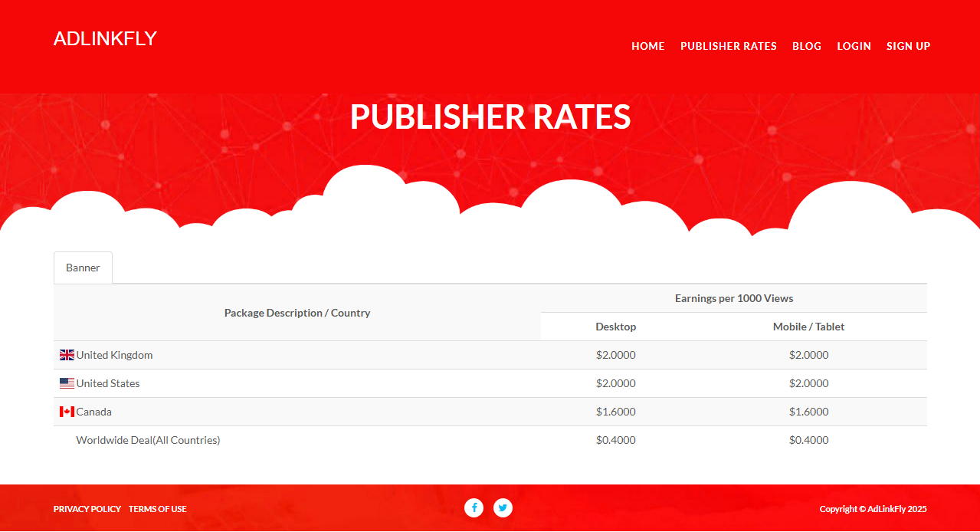The width and height of the screenshot is (980, 532).
Task: Open Publisher Rates in the navigation
Action: point(729,46)
